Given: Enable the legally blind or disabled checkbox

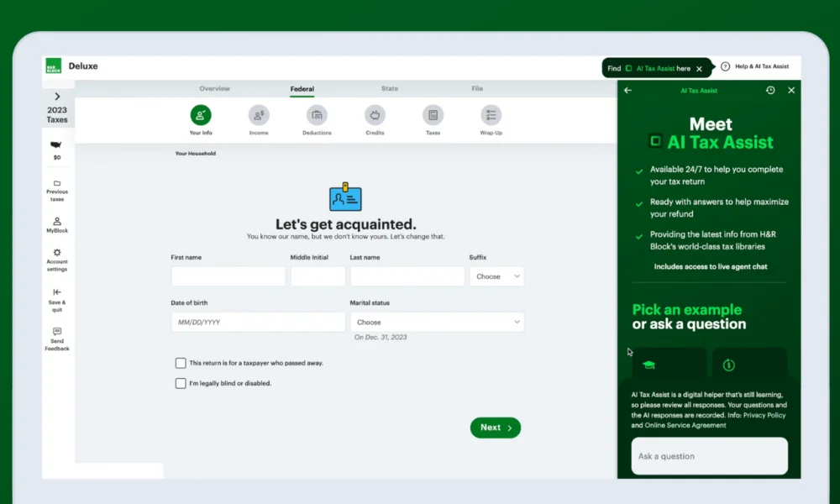Looking at the screenshot, I should click(x=181, y=382).
